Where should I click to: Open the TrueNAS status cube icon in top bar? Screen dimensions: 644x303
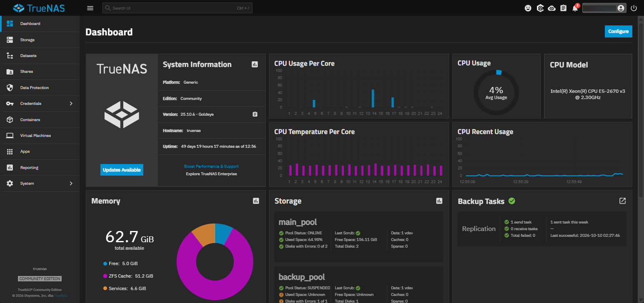click(540, 8)
